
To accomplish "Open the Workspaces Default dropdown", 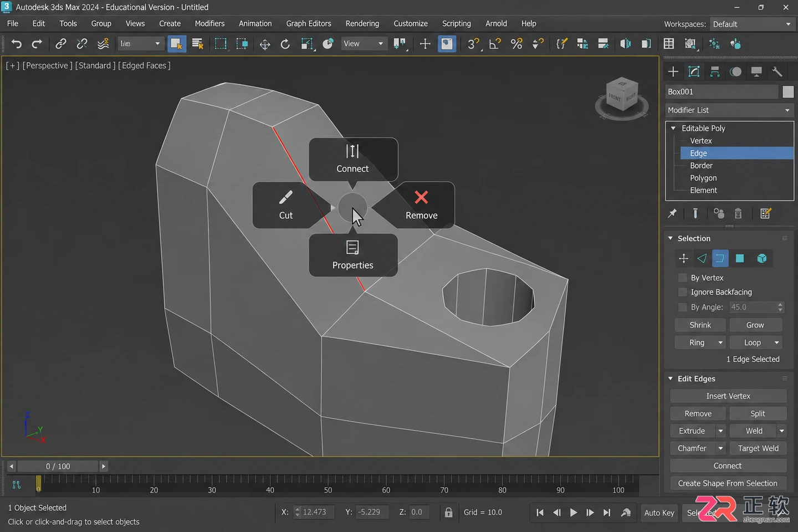I will [x=752, y=24].
